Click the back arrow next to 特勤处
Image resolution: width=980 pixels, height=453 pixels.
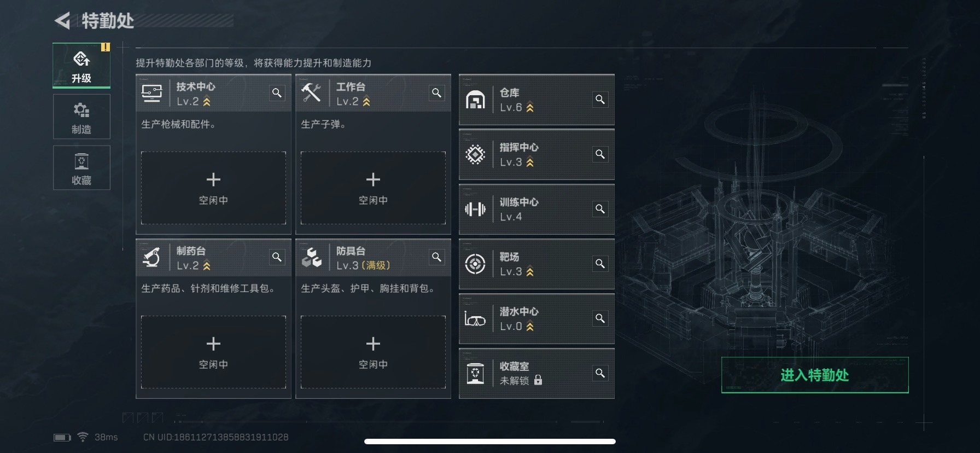62,21
